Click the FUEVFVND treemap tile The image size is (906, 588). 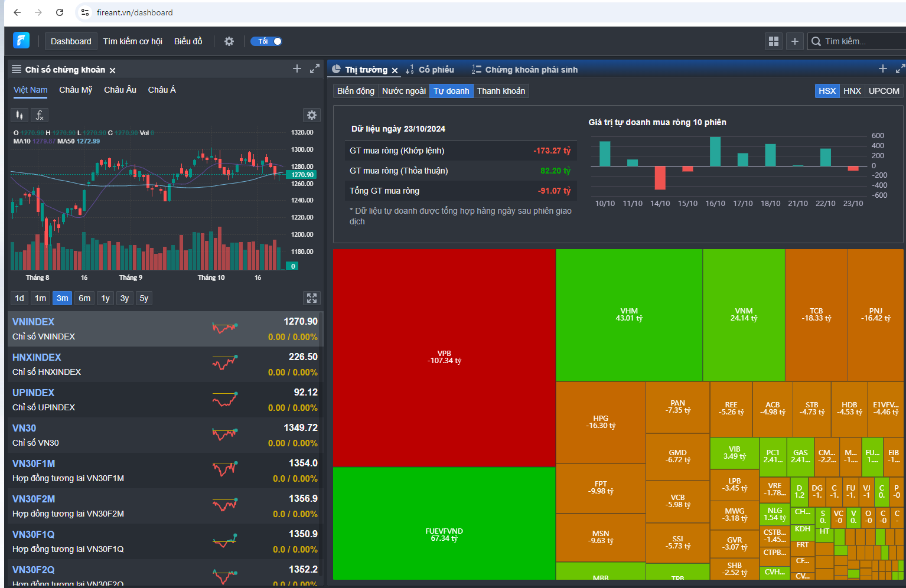pos(444,523)
